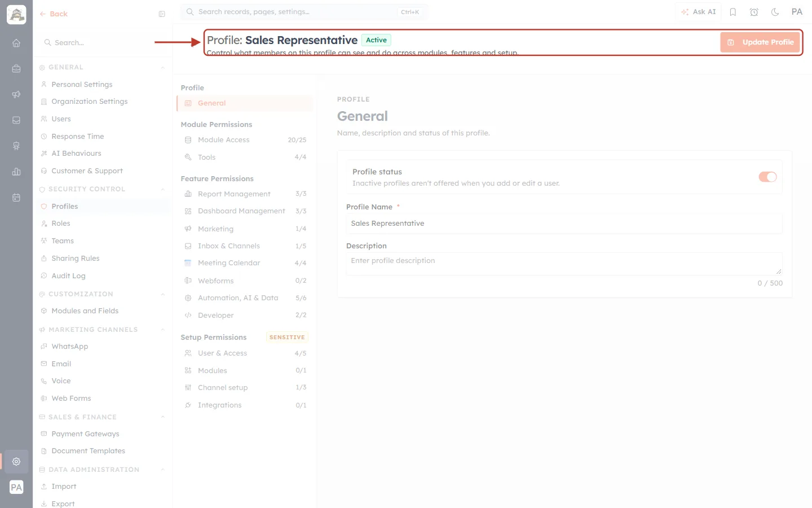Open the calendar icon in left rail
This screenshot has height=508, width=812.
pos(16,198)
